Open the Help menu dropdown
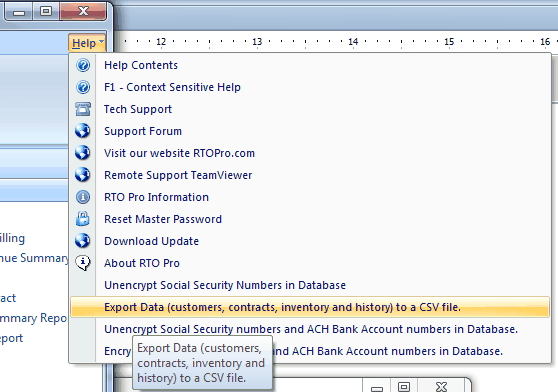Image resolution: width=558 pixels, height=392 pixels. tap(87, 43)
